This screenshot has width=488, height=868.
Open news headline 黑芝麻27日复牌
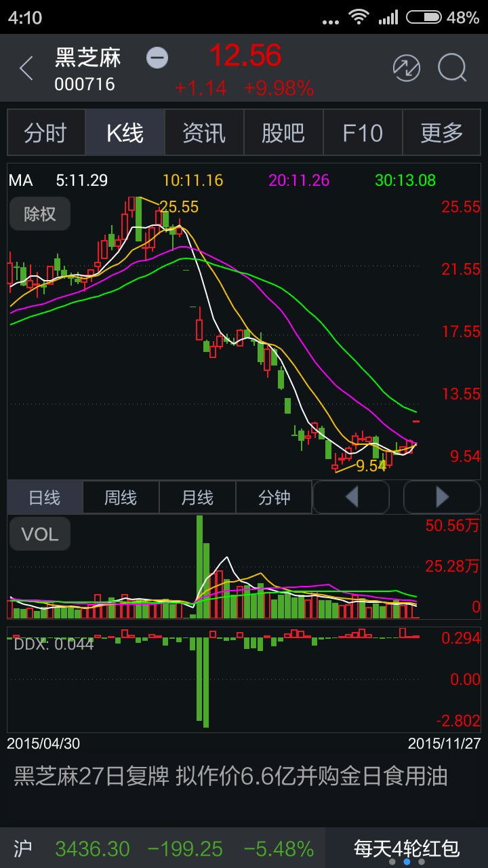click(x=231, y=776)
